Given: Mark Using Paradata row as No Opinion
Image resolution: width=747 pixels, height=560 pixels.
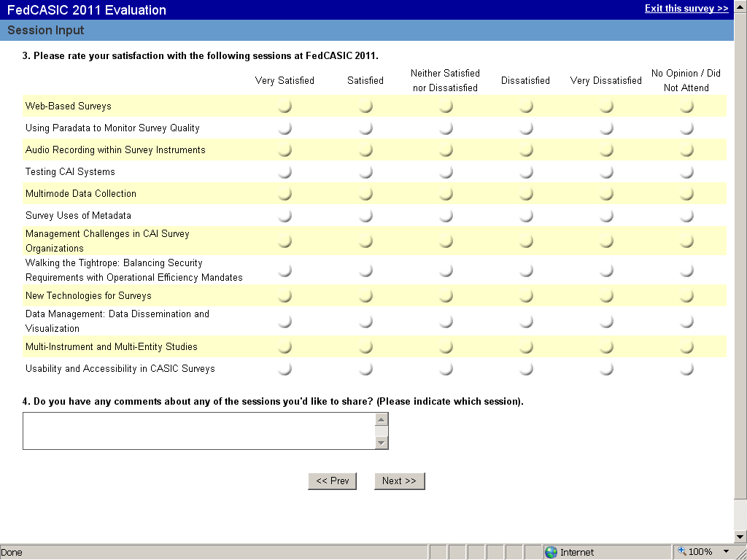Looking at the screenshot, I should click(686, 128).
